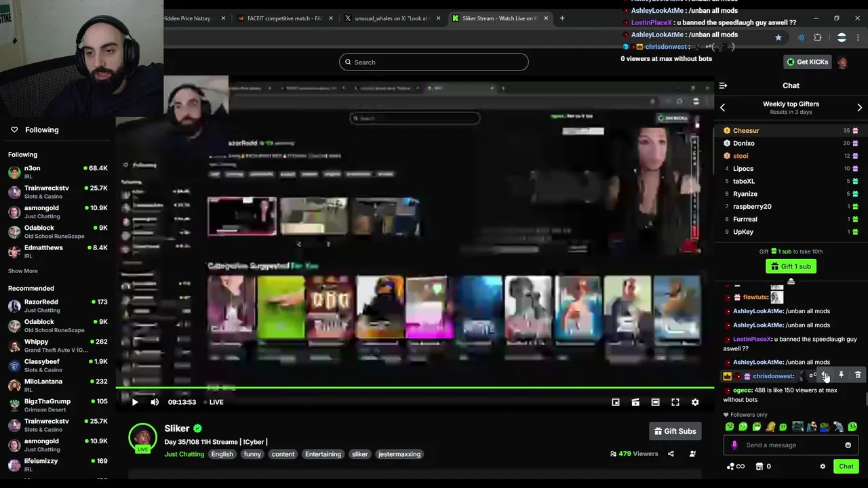The image size is (868, 488).
Task: Focus the Send a message field
Action: [789, 445]
